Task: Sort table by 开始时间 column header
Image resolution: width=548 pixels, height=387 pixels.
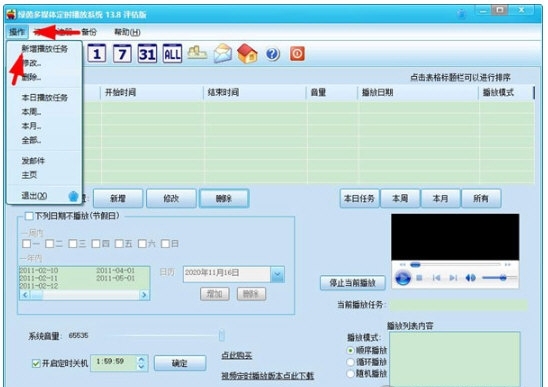Action: click(152, 93)
